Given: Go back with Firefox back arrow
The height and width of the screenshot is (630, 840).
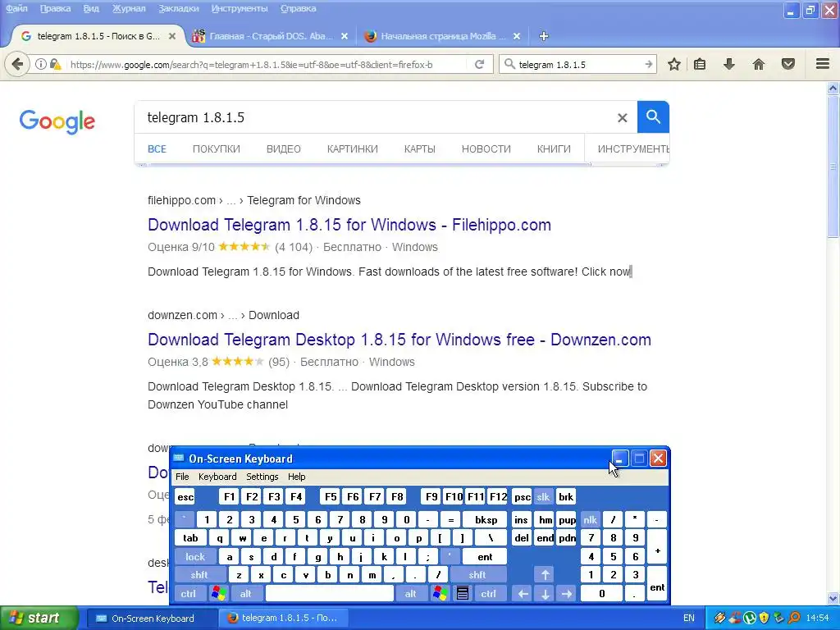Looking at the screenshot, I should pos(17,64).
